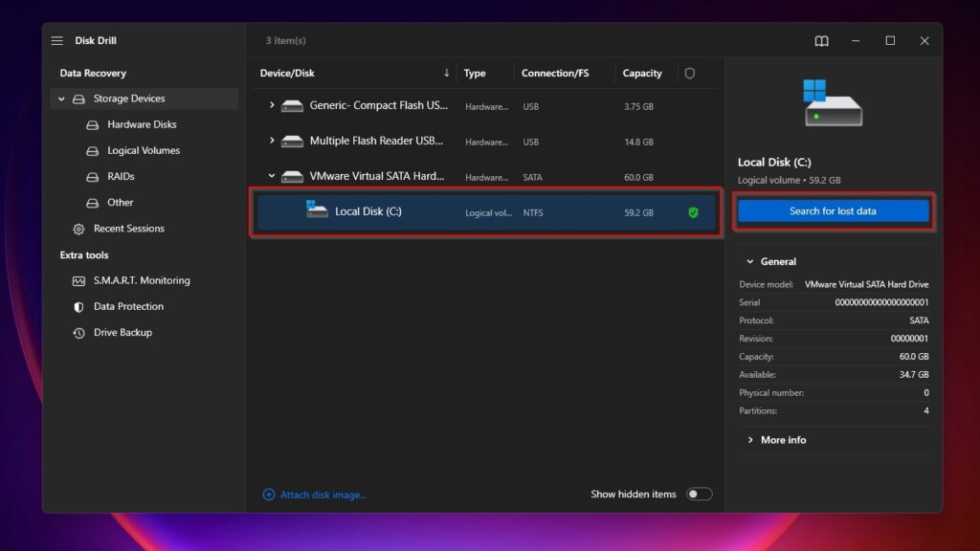This screenshot has height=551, width=980.
Task: Click the Recent Sessions gear icon
Action: [78, 230]
